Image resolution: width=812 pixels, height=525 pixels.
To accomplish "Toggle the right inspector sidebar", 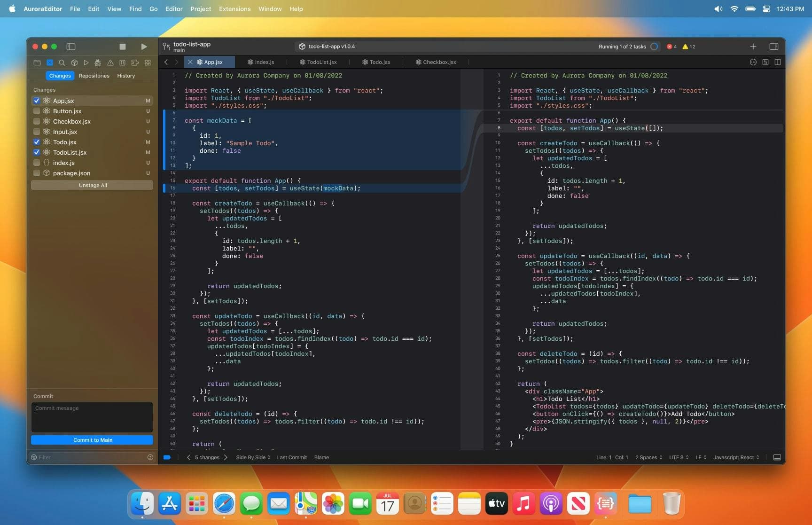I will point(774,47).
